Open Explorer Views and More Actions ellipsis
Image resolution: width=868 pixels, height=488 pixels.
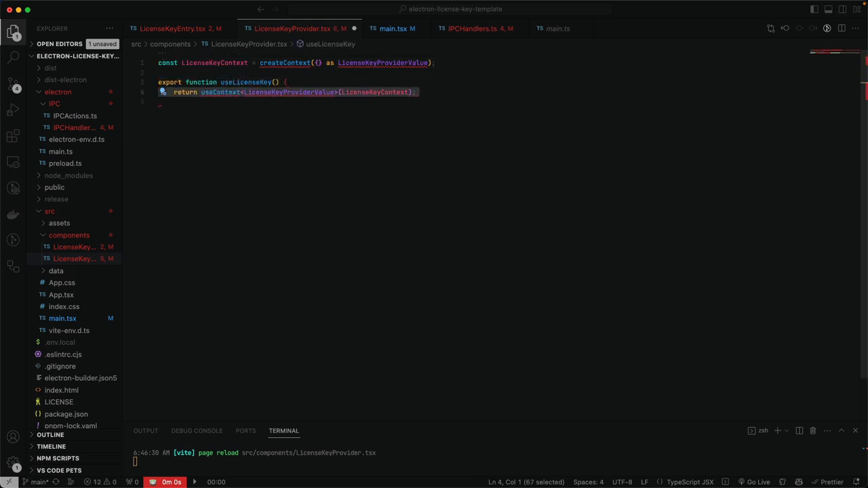click(x=110, y=28)
